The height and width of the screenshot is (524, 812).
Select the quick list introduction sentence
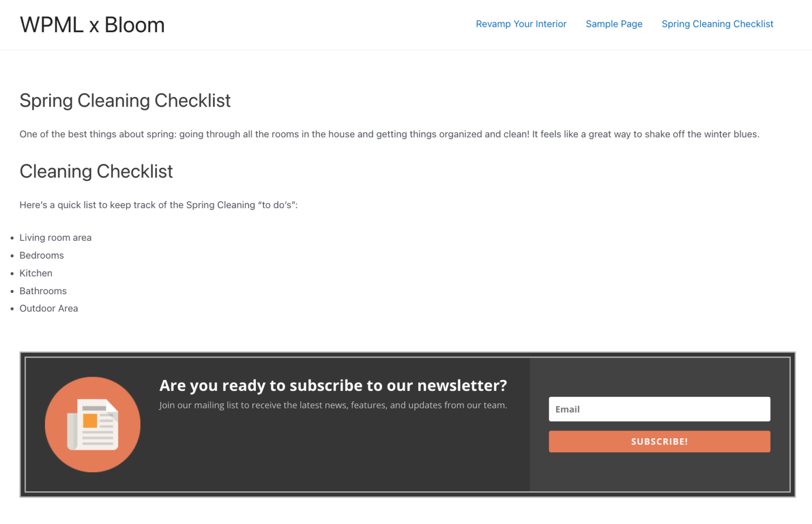158,204
